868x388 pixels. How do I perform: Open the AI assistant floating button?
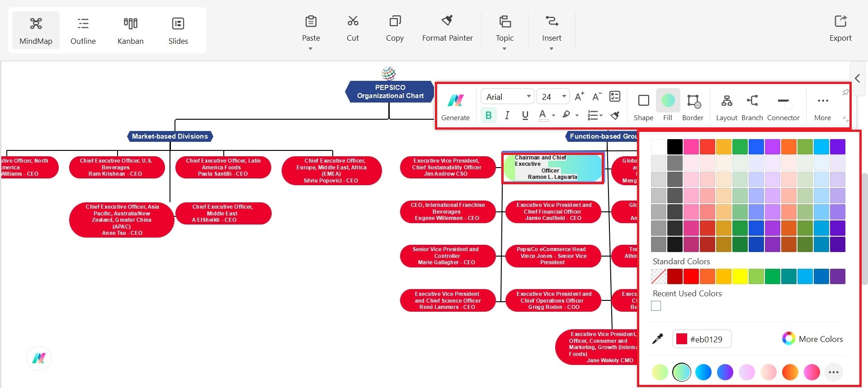tap(39, 358)
